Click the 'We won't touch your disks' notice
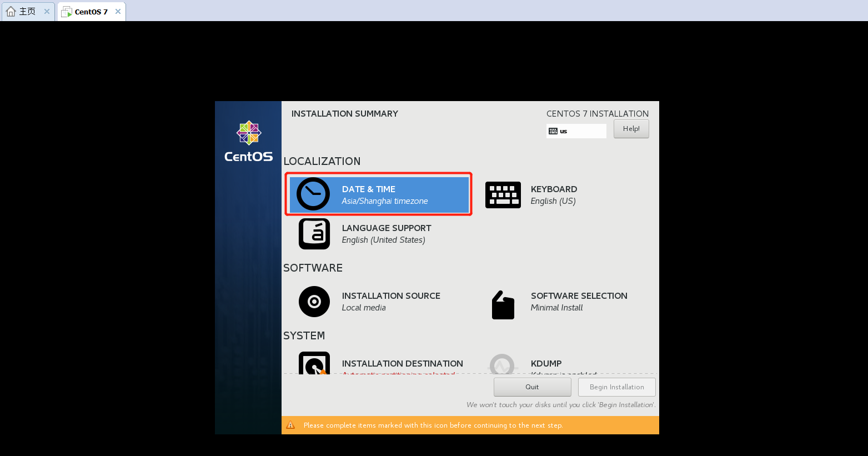The image size is (868, 456). [561, 405]
